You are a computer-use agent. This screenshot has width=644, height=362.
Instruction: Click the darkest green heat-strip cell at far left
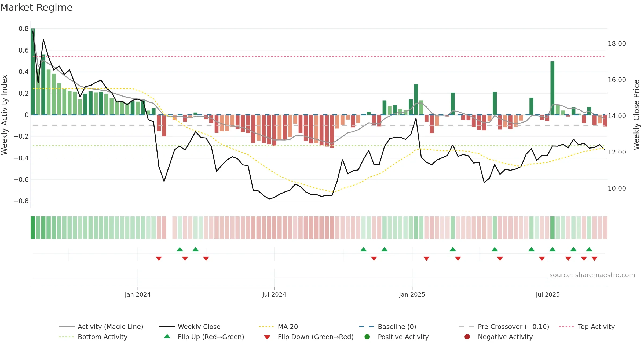click(x=33, y=228)
